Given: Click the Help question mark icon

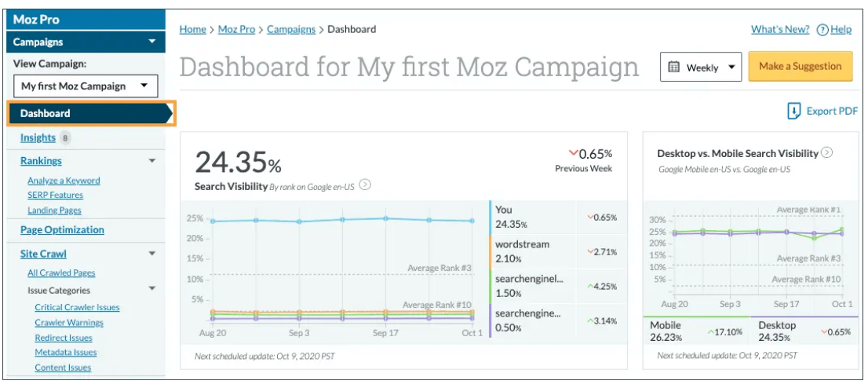Looking at the screenshot, I should 822,30.
